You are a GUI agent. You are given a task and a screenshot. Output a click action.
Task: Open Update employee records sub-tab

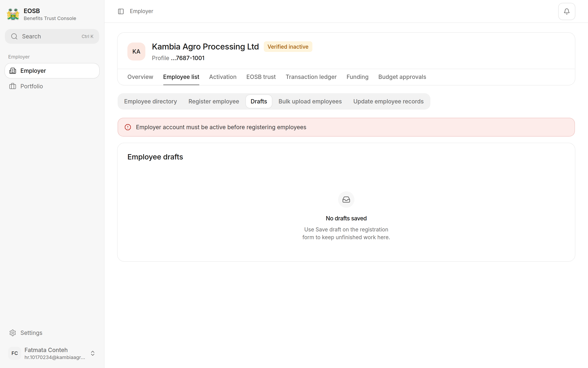point(388,101)
